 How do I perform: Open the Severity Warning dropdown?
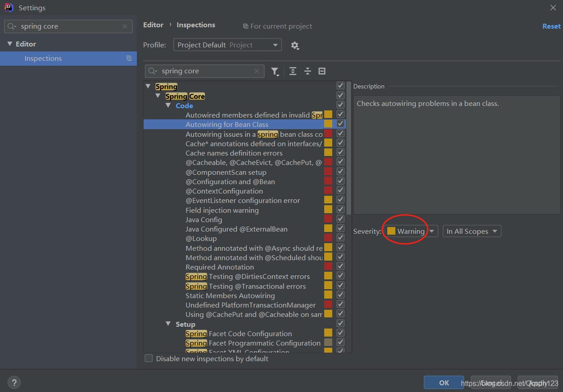click(x=411, y=231)
